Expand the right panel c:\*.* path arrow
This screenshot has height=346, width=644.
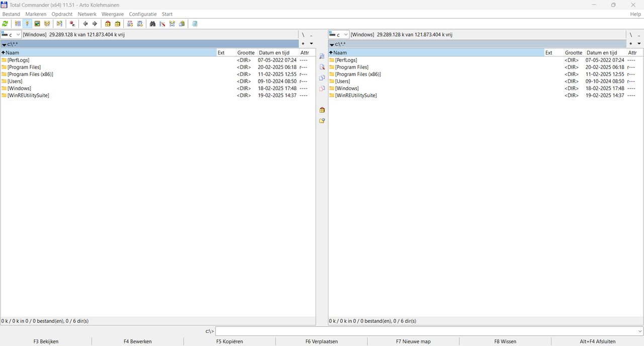(332, 44)
